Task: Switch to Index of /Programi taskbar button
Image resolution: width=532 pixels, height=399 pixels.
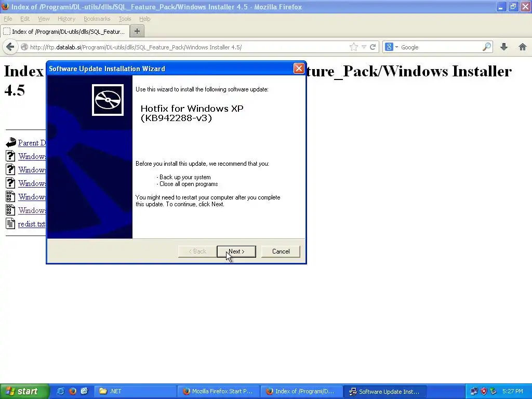Action: [x=302, y=391]
